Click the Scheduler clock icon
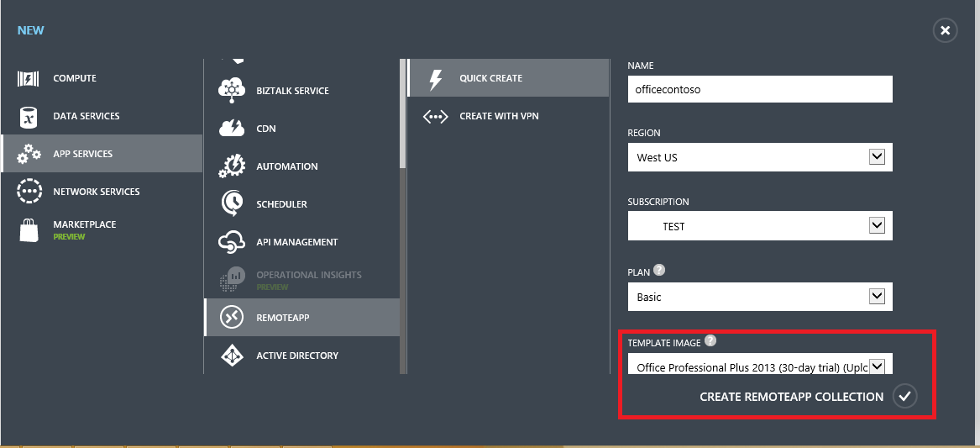Image resolution: width=980 pixels, height=448 pixels. point(232,204)
